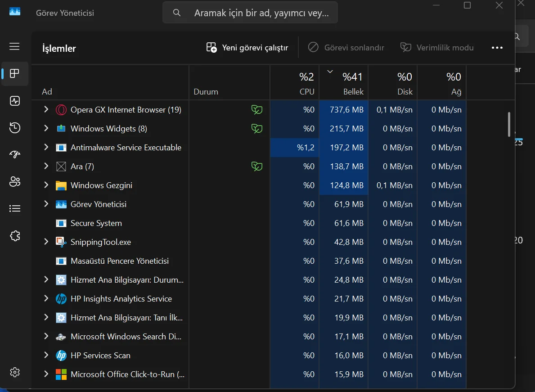Image resolution: width=535 pixels, height=392 pixels.
Task: Click the search box at the top
Action: tap(250, 13)
